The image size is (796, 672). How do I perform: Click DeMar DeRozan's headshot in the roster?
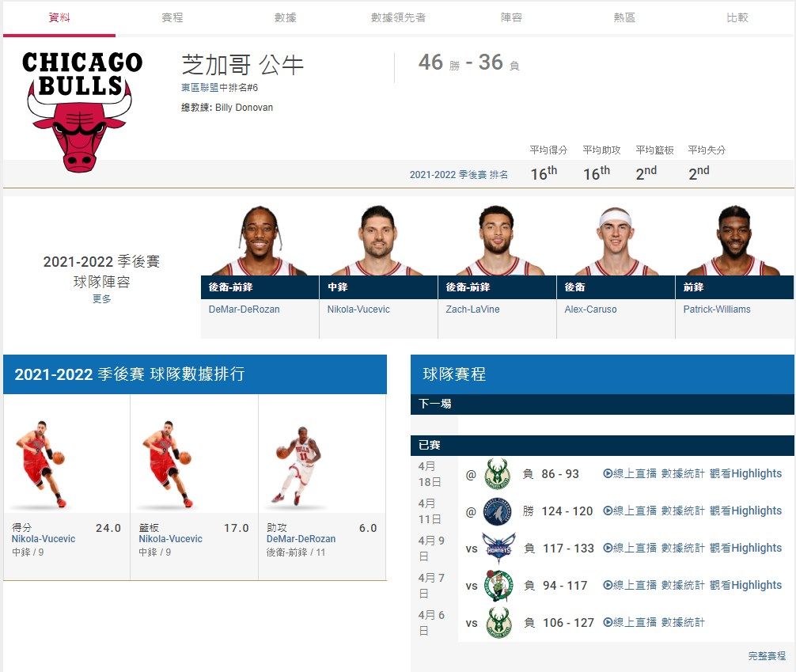pyautogui.click(x=260, y=241)
